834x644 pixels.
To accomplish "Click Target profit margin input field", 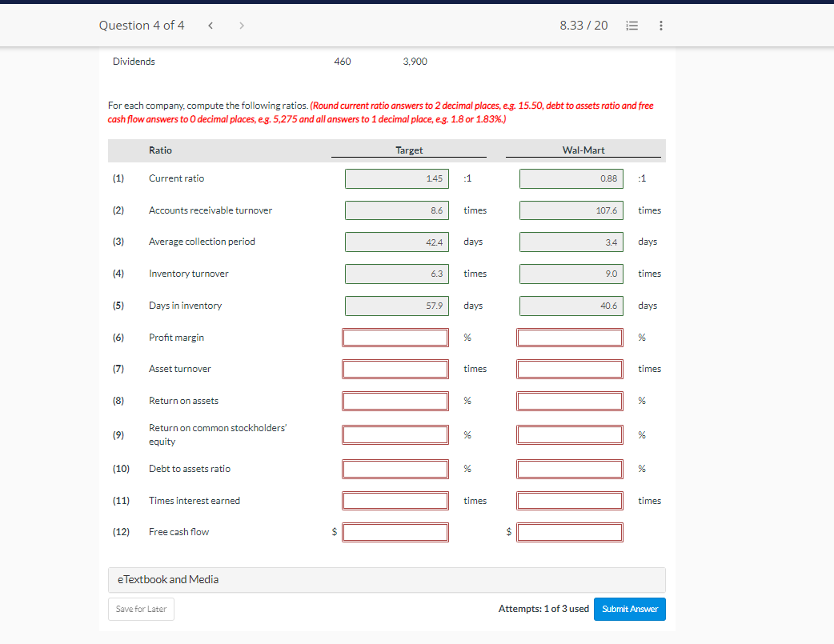I will click(395, 338).
